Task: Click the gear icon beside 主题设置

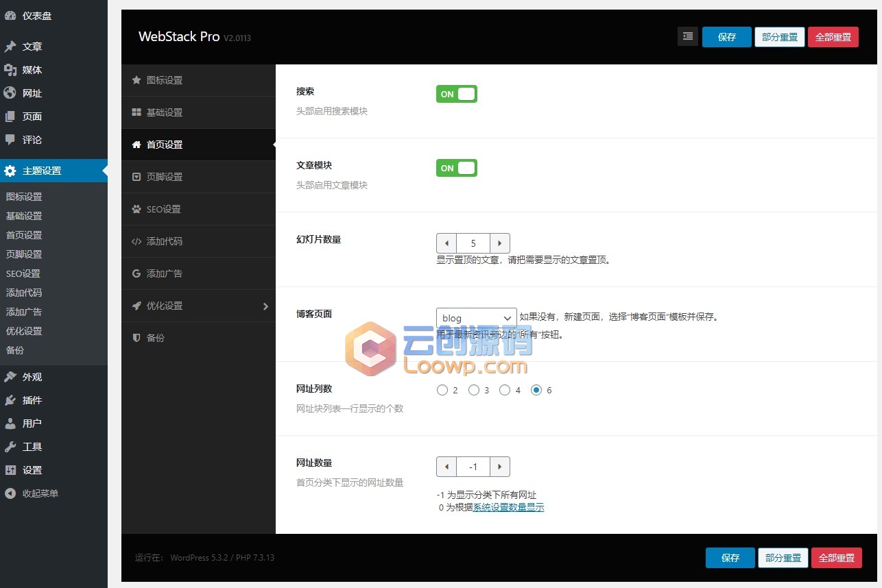Action: point(10,171)
